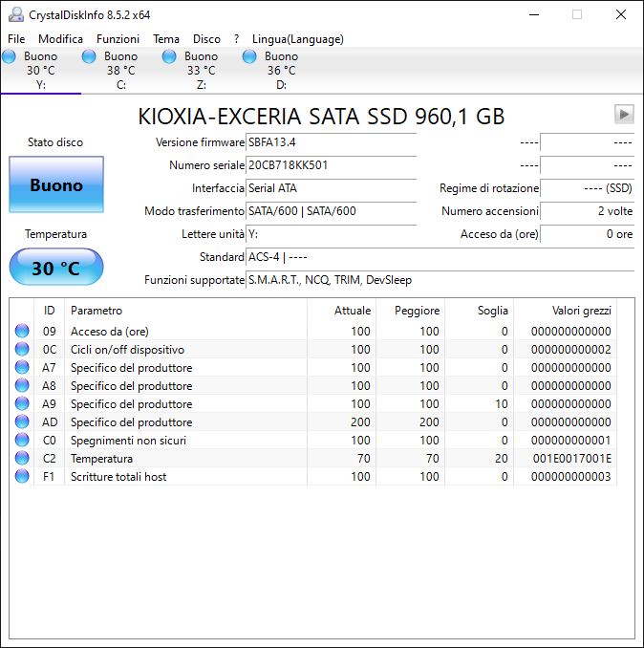Image resolution: width=644 pixels, height=648 pixels.
Task: Click the Regime di rotazione value (SSD)
Action: 587,188
